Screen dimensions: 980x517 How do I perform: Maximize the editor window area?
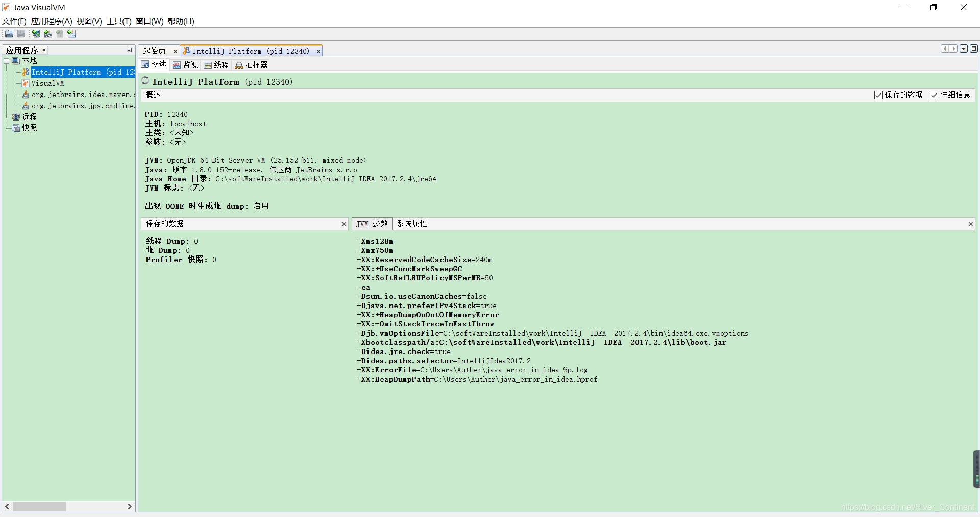(x=974, y=49)
